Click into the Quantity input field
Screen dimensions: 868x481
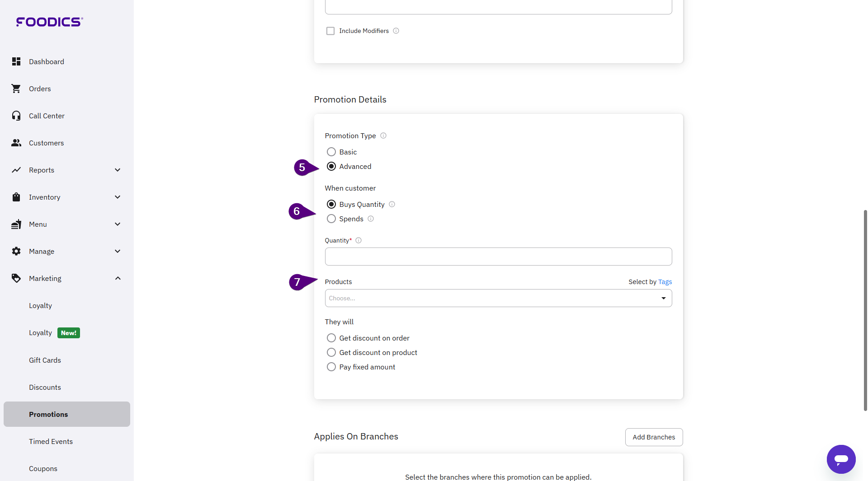point(498,257)
